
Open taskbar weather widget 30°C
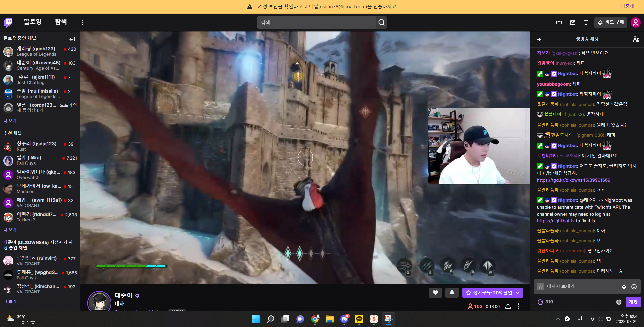click(x=21, y=319)
